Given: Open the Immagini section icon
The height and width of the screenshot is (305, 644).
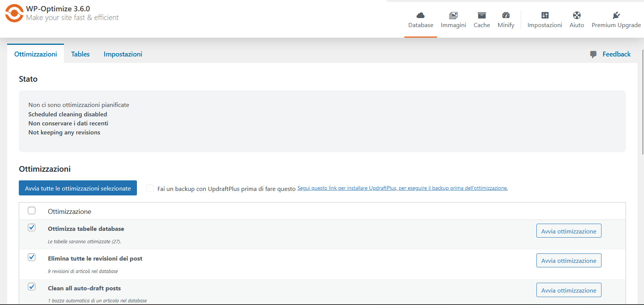Looking at the screenshot, I should [453, 15].
